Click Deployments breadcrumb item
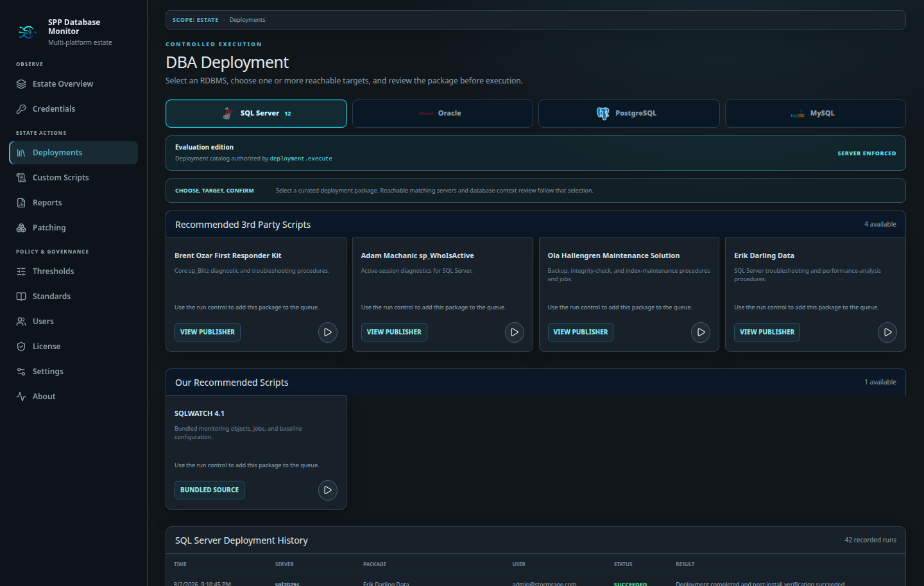This screenshot has width=924, height=586. click(247, 20)
